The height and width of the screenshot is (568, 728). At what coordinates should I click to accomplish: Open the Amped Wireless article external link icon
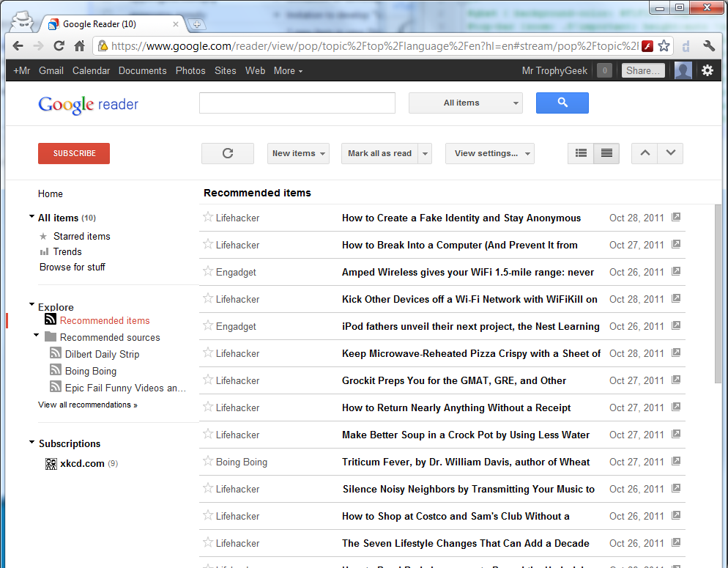676,271
